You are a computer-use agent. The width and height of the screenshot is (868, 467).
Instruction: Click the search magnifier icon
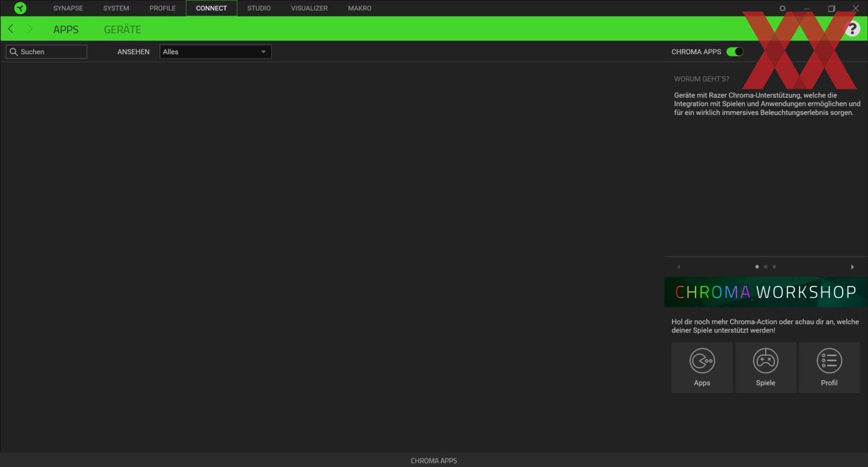13,52
